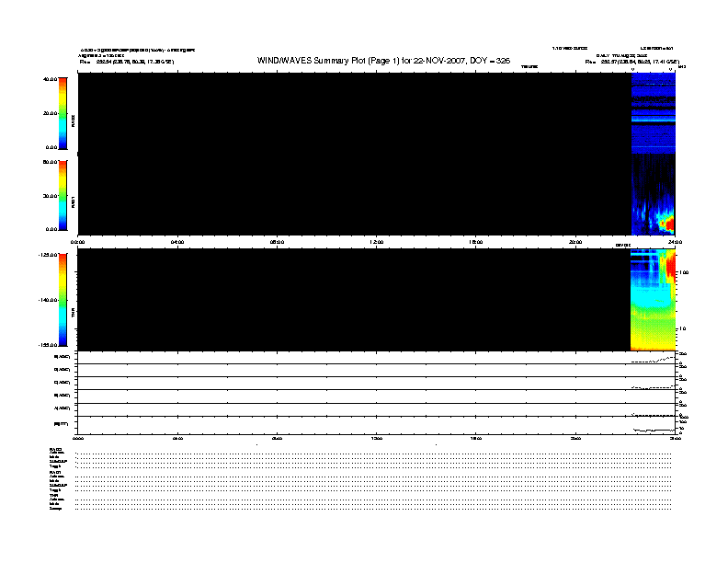Viewport: 728px width, 563px height.
Task: Click the 20:00 label on the upper time axis
Action: click(x=575, y=243)
